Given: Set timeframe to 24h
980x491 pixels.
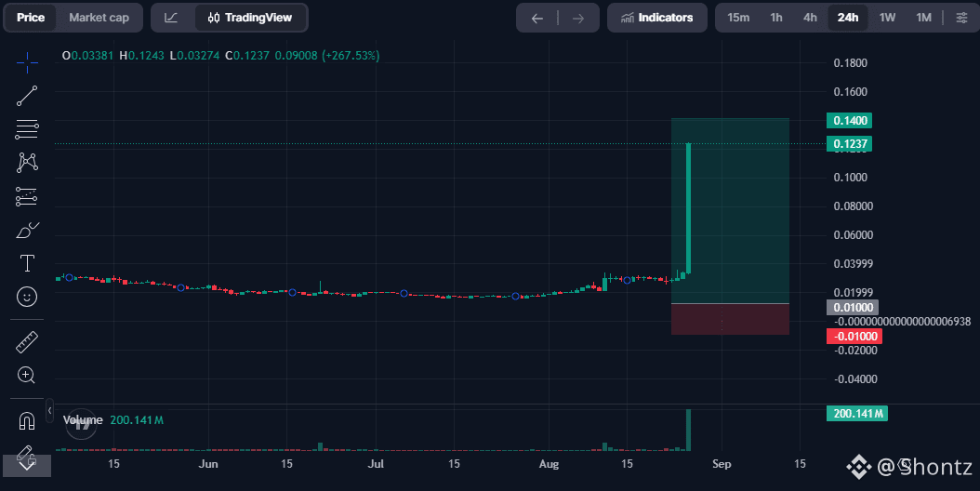Looking at the screenshot, I should pyautogui.click(x=847, y=18).
